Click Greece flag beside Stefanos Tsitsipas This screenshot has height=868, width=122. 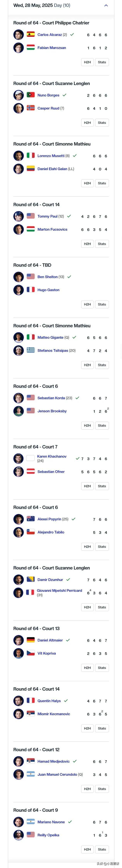click(31, 351)
